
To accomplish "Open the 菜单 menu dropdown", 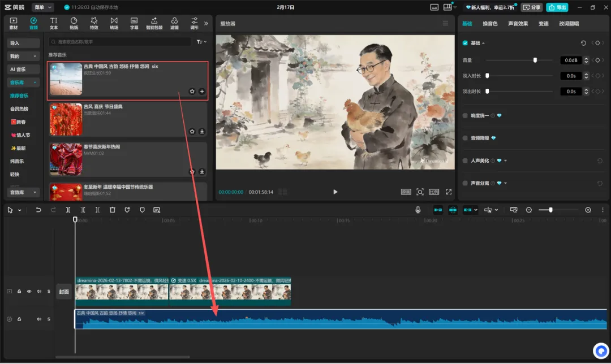I will tap(42, 7).
